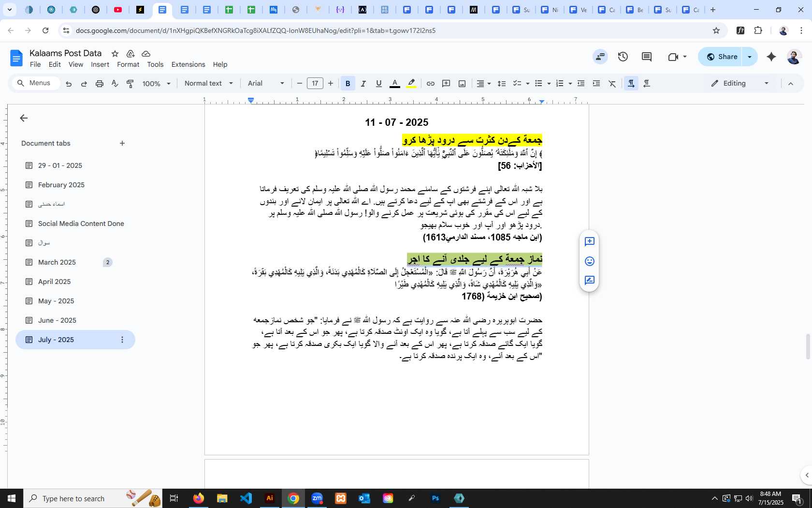
Task: Add a new document tab with plus
Action: click(122, 143)
